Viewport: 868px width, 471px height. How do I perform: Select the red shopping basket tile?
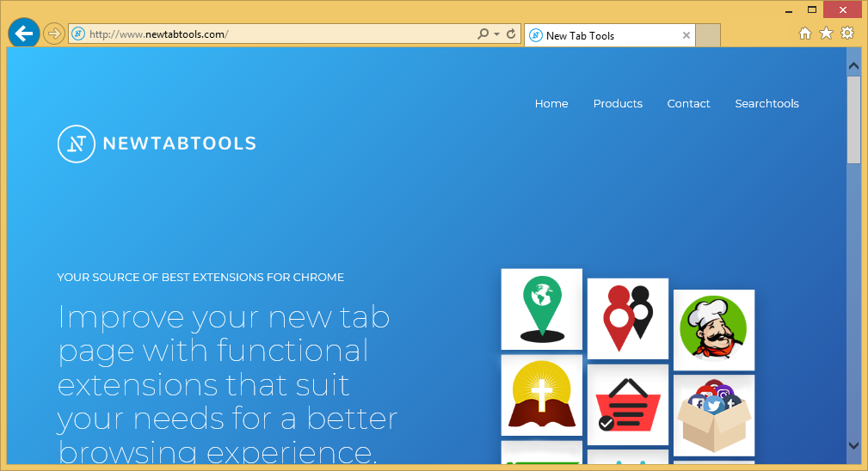coord(628,404)
